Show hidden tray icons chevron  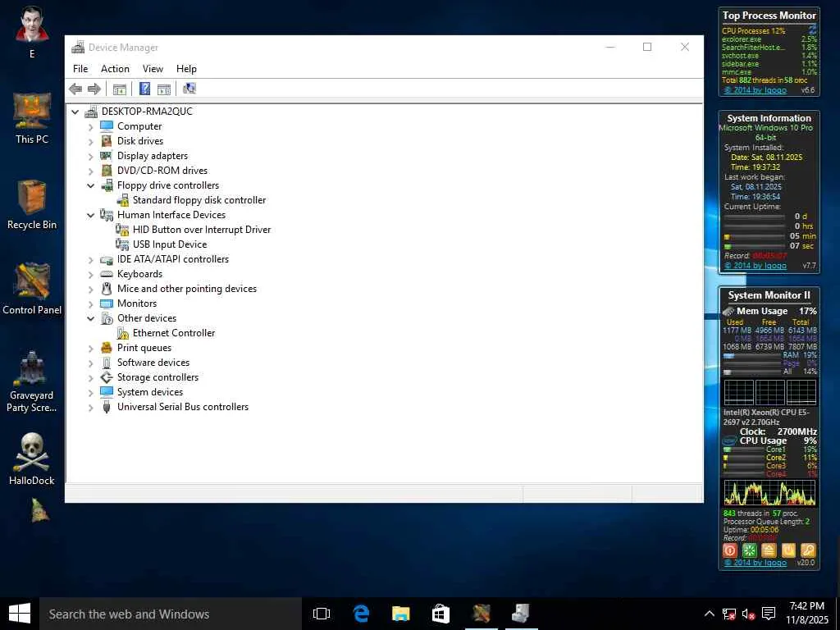(709, 614)
